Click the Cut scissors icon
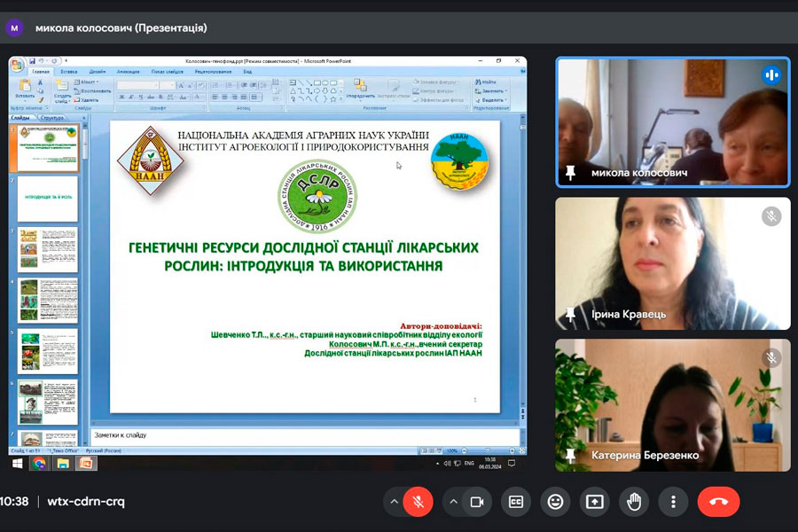 (x=41, y=82)
